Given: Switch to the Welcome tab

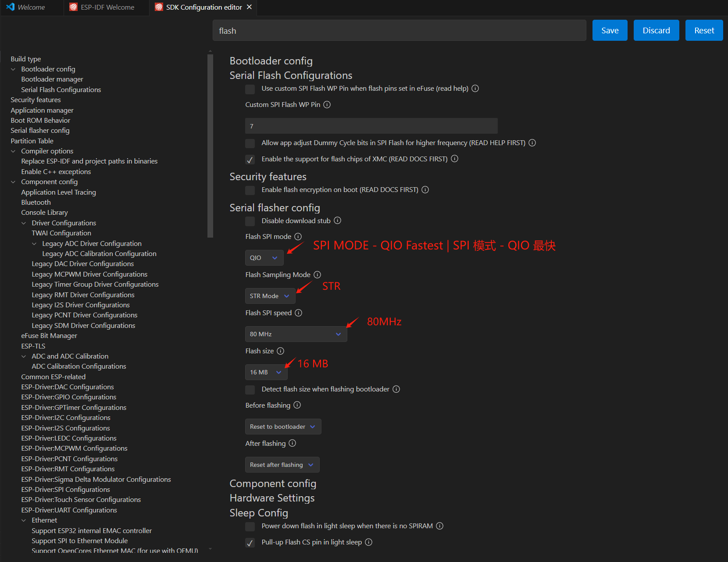Looking at the screenshot, I should [31, 7].
